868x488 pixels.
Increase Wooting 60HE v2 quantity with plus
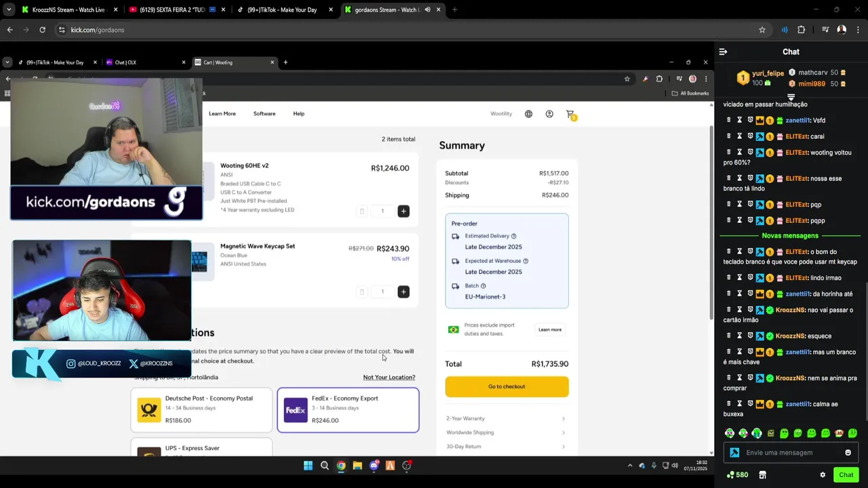point(403,211)
